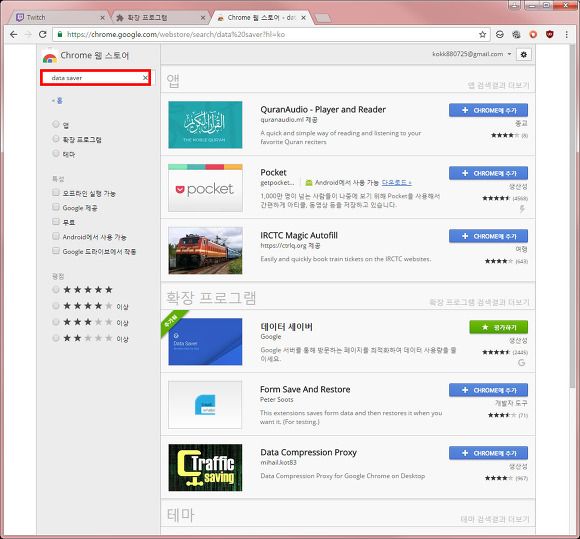Select the 앱 radio button
580x539 pixels.
pos(55,124)
